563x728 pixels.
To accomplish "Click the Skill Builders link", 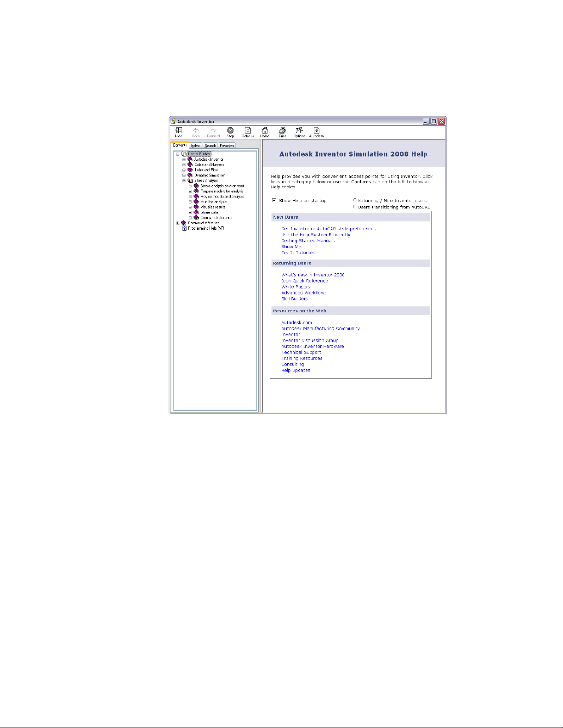I will coord(295,299).
